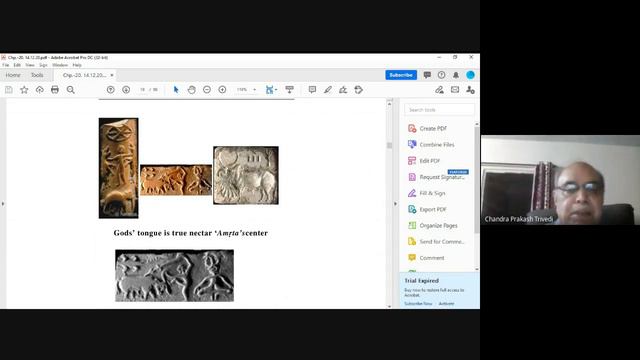Activate the hand pan tool
The width and height of the screenshot is (640, 360).
click(191, 90)
